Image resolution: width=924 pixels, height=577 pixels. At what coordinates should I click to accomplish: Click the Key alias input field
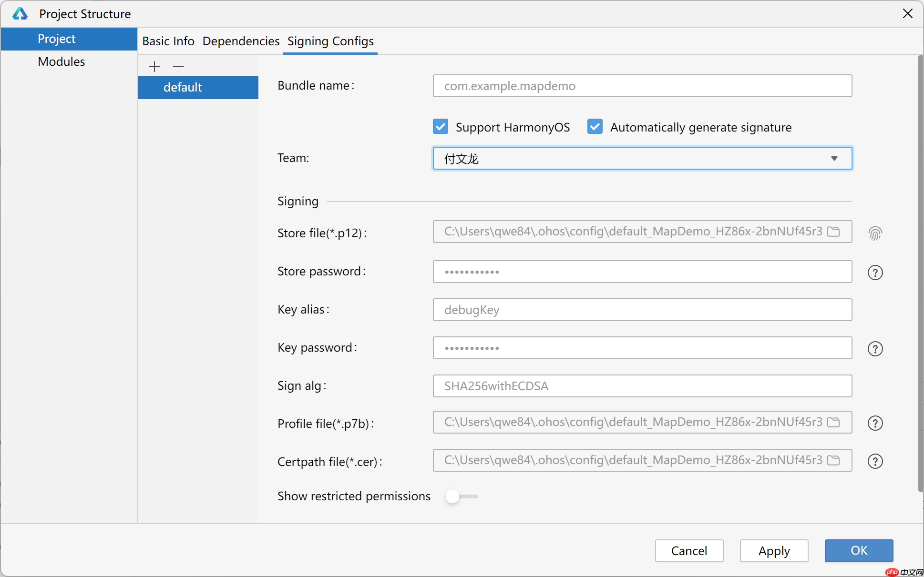pos(642,310)
